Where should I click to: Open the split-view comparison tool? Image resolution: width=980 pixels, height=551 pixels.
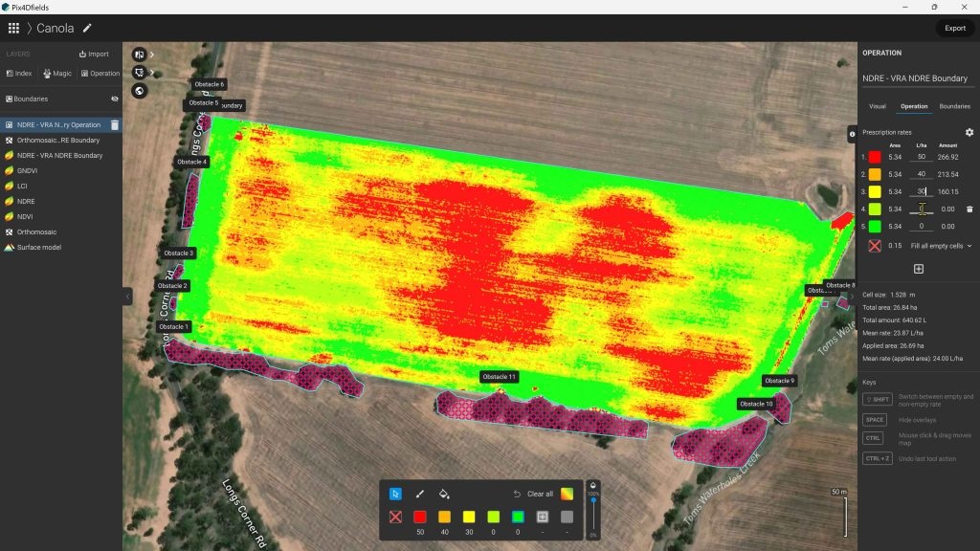tap(140, 55)
